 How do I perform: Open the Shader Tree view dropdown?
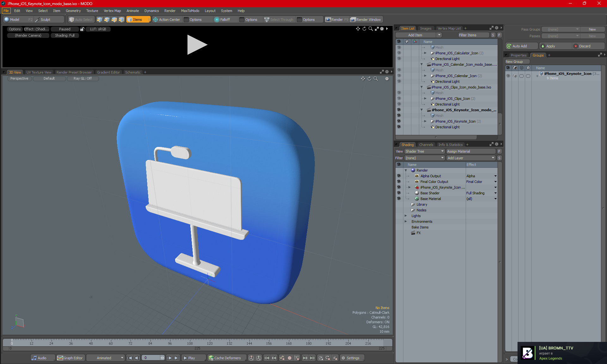[x=425, y=151]
